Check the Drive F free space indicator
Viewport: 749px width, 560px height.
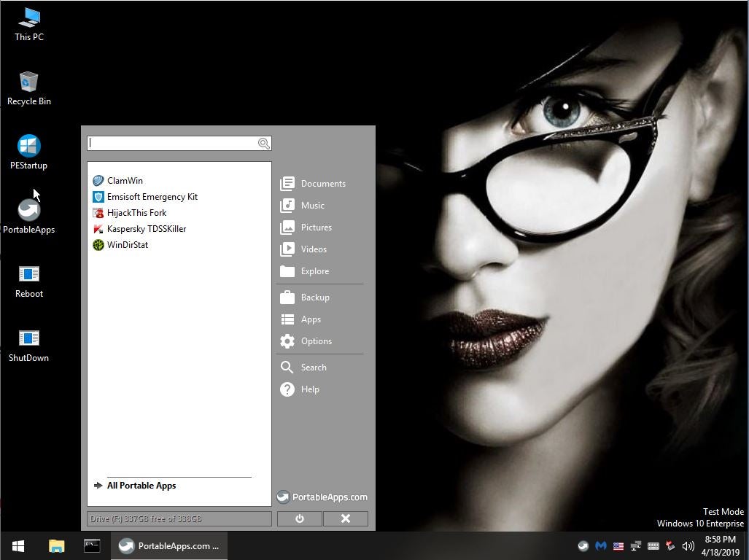pyautogui.click(x=178, y=518)
